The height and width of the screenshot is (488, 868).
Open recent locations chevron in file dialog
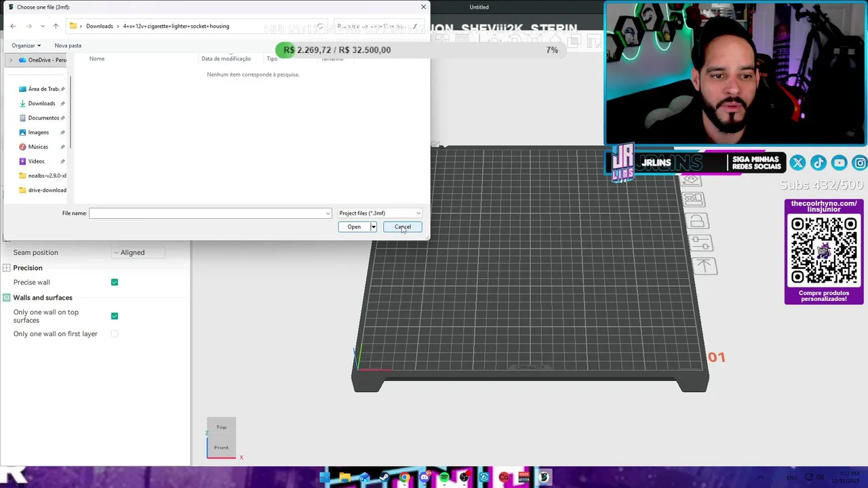(42, 26)
